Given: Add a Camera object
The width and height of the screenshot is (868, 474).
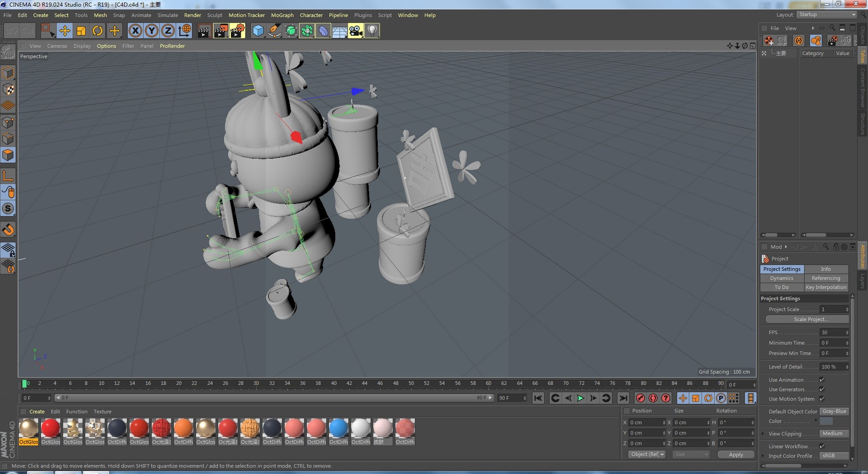Looking at the screenshot, I should [356, 31].
